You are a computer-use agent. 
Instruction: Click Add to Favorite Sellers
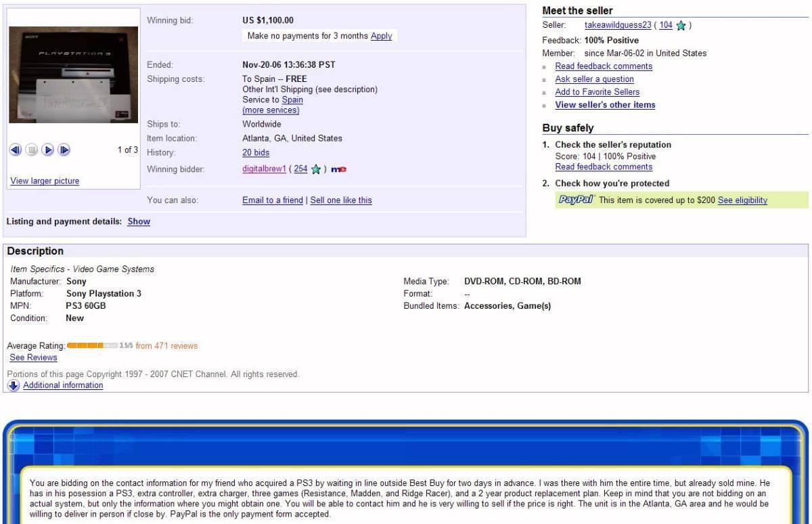[597, 92]
